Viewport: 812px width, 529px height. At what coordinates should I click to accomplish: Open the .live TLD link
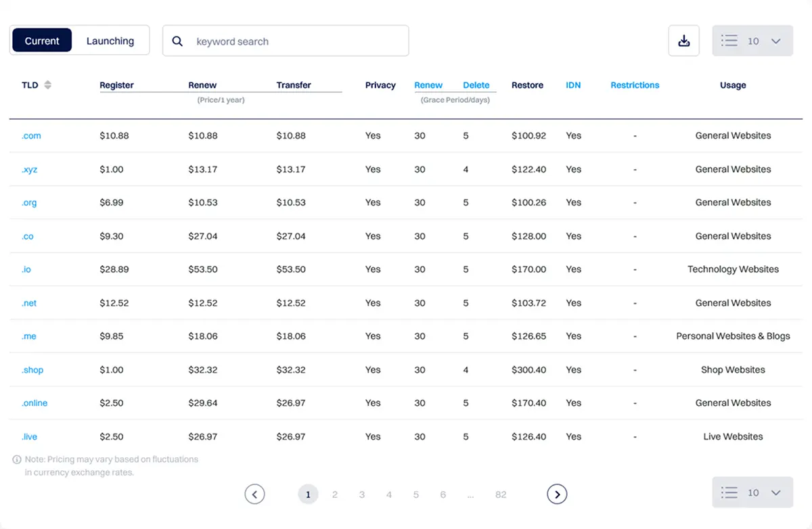pos(29,437)
